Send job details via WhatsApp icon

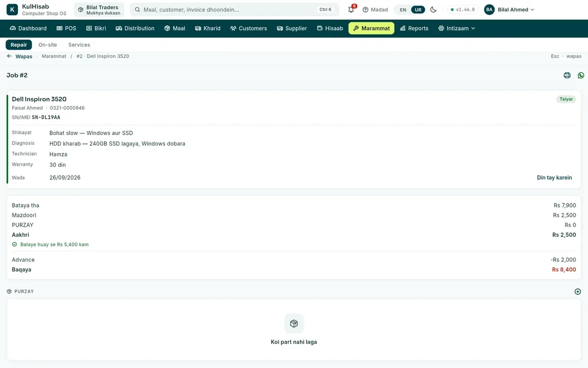click(x=581, y=75)
